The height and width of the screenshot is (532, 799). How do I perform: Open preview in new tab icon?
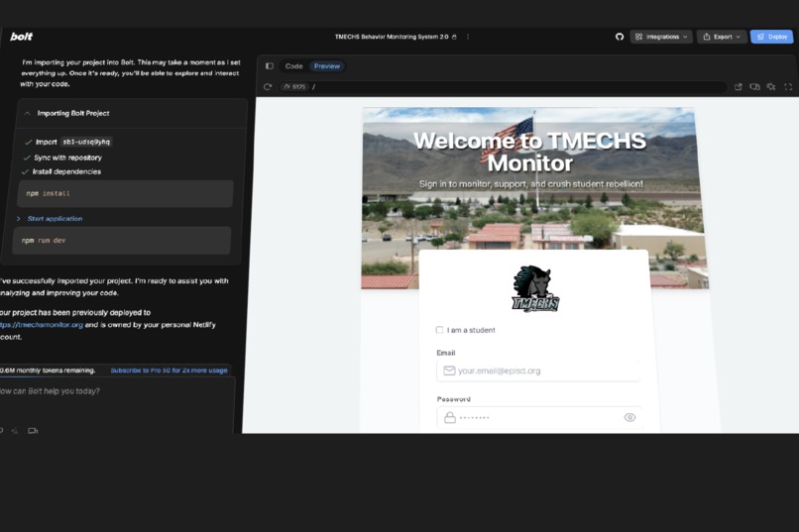[x=738, y=87]
